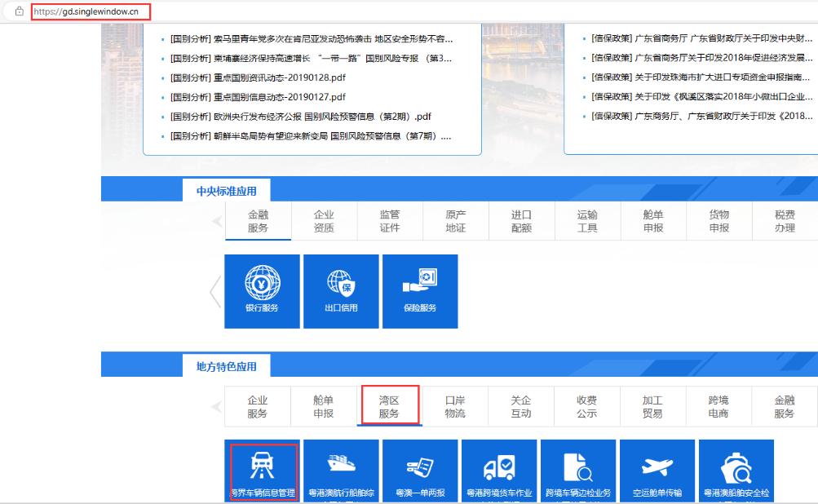Open 跨界车辆信息管理 car icon tile
The image size is (818, 504).
262,471
